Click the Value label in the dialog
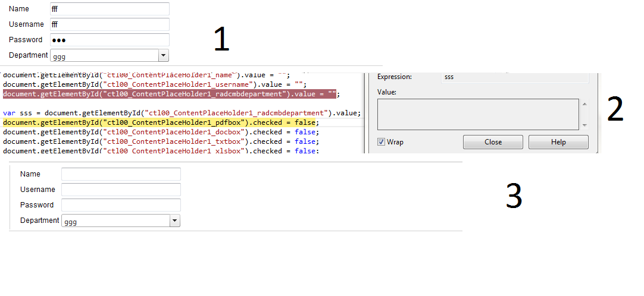Image resolution: width=644 pixels, height=296 pixels. 386,92
